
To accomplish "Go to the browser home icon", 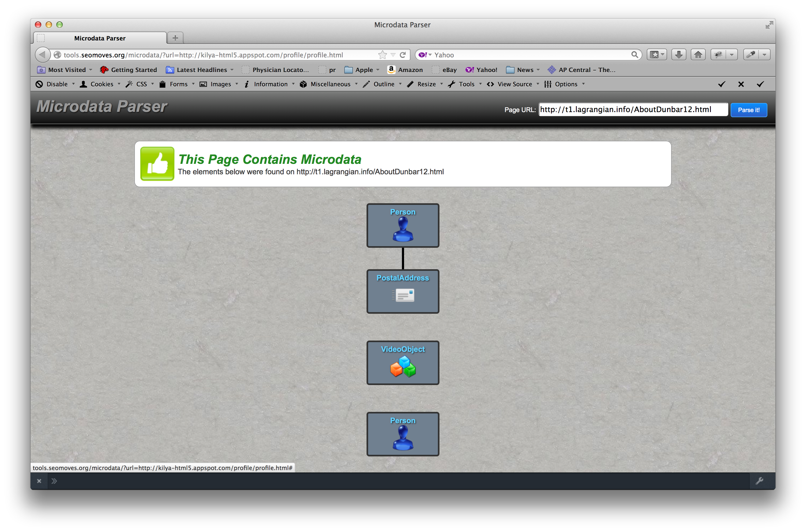I will [x=698, y=55].
